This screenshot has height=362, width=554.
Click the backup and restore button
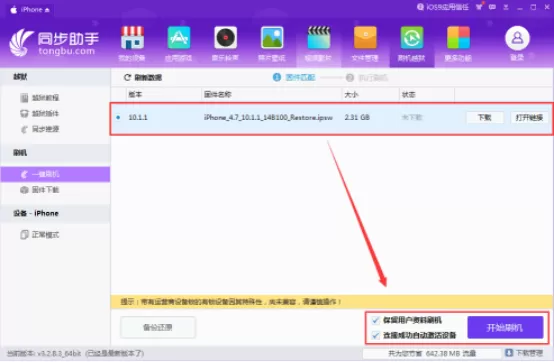(x=158, y=327)
